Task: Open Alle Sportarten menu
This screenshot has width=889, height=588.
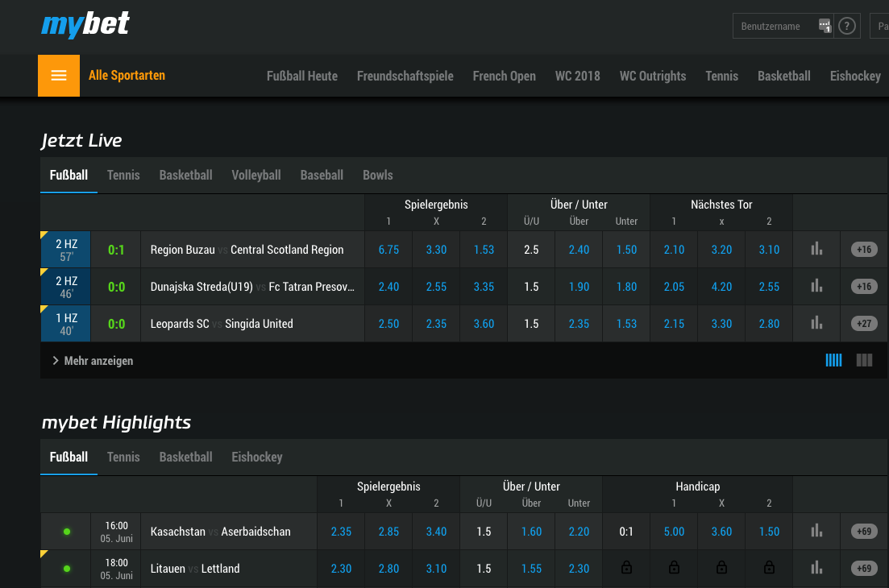Action: (127, 76)
